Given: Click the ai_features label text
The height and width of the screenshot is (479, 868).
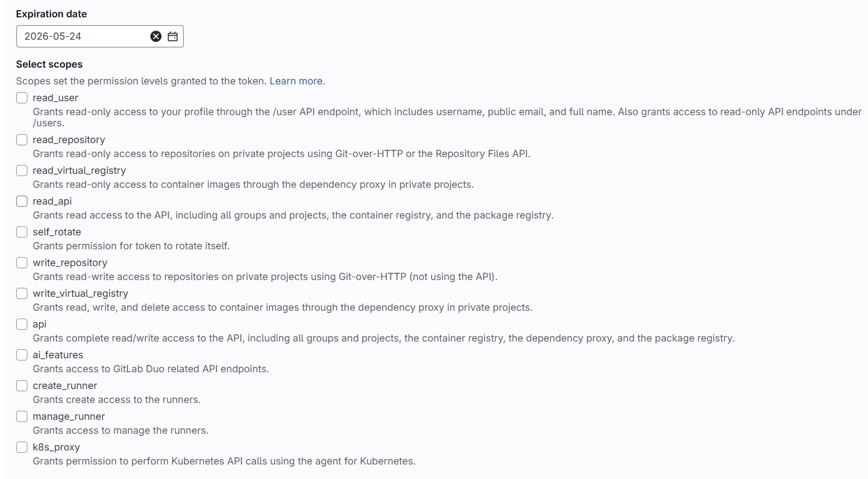Looking at the screenshot, I should coord(58,355).
